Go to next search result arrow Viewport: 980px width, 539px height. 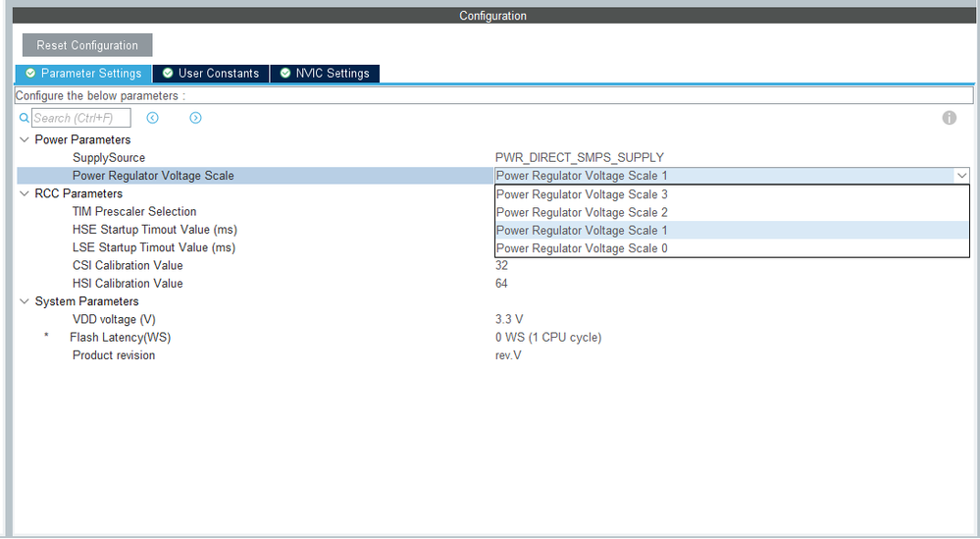pos(195,118)
